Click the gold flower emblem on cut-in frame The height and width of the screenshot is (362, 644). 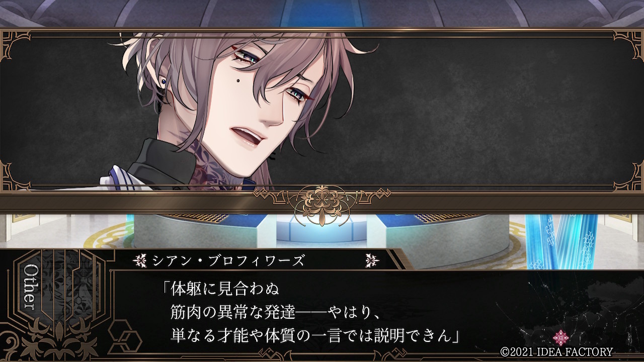point(321,205)
